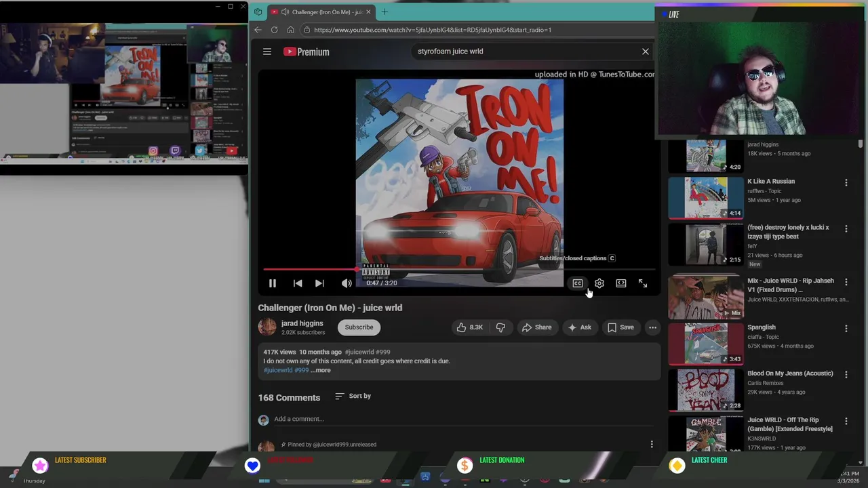Subscribe to jarad higgins
Screen dimensions: 868x488
click(359, 327)
